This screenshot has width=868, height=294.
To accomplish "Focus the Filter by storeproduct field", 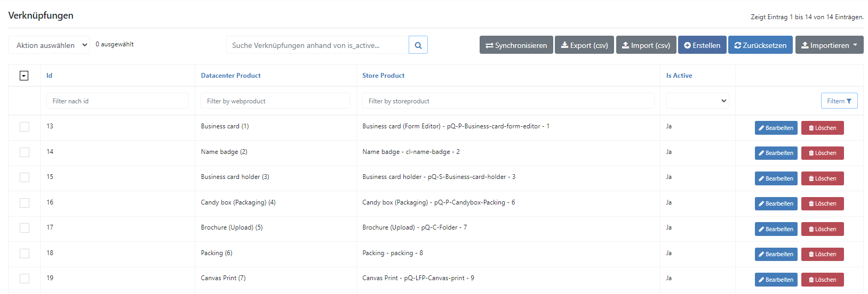I will pyautogui.click(x=508, y=101).
